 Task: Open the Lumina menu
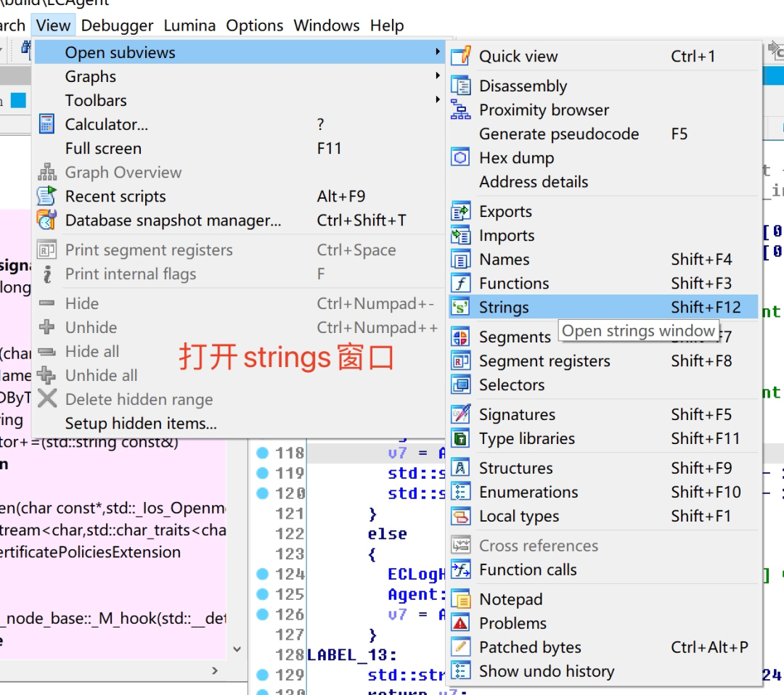(189, 25)
